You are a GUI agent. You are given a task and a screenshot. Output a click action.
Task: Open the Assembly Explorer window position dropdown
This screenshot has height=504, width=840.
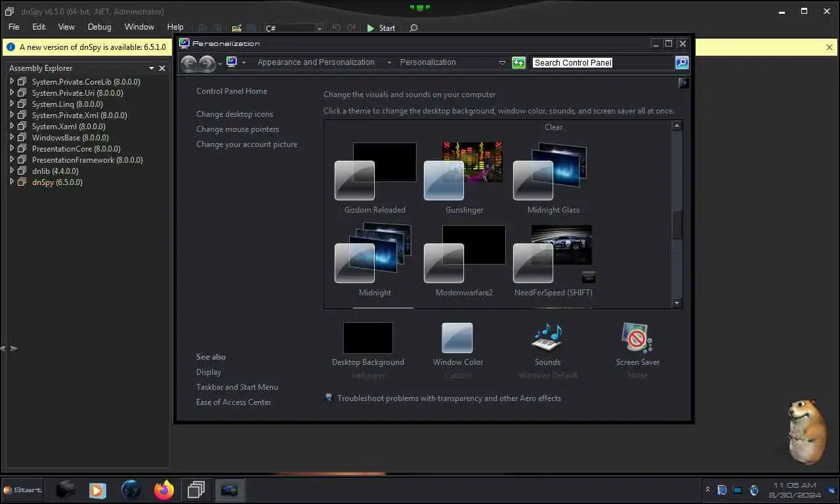pyautogui.click(x=152, y=68)
